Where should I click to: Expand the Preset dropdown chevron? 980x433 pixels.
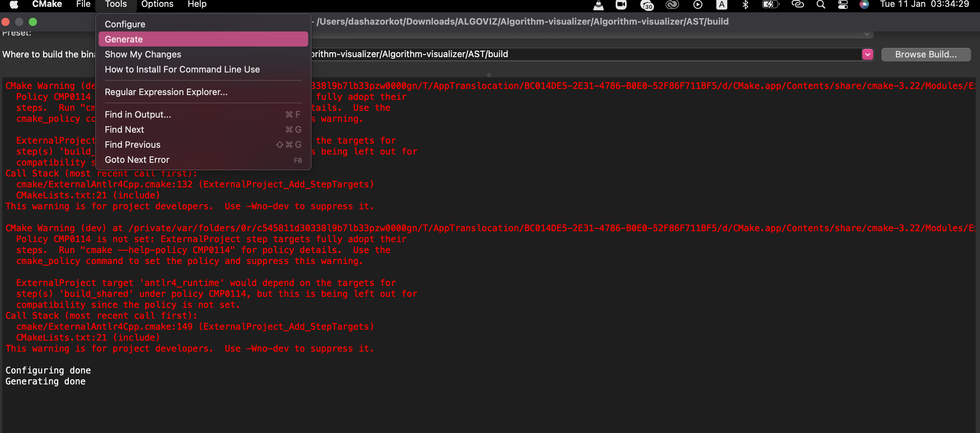(x=867, y=34)
